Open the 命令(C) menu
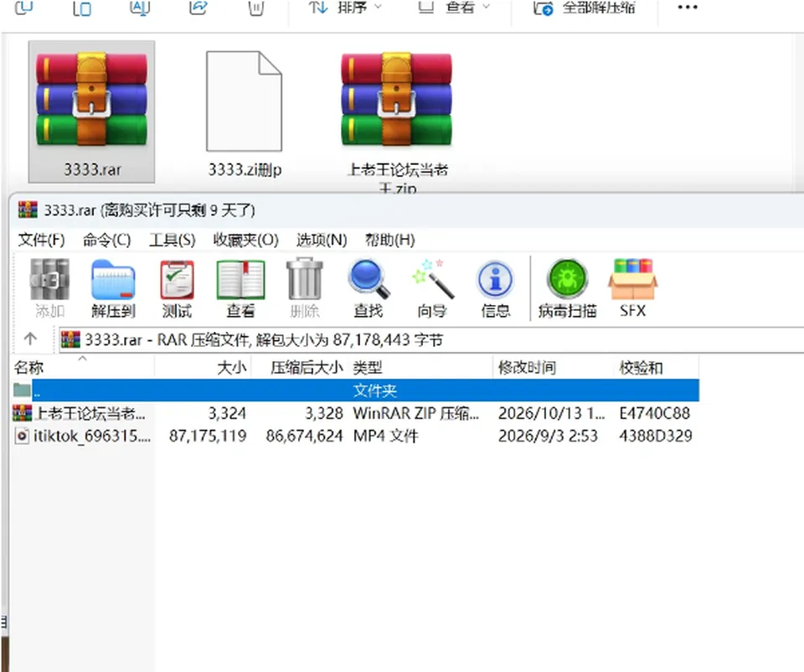 pos(106,240)
